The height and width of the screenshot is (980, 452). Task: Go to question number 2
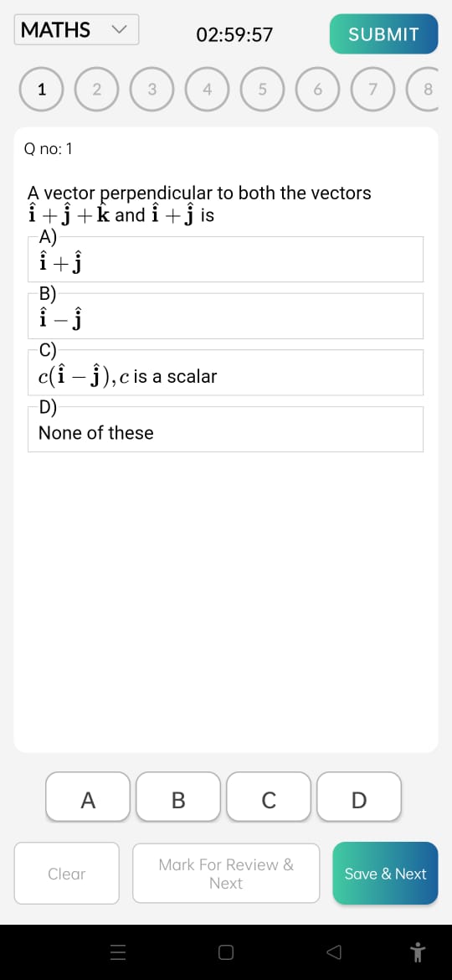97,90
